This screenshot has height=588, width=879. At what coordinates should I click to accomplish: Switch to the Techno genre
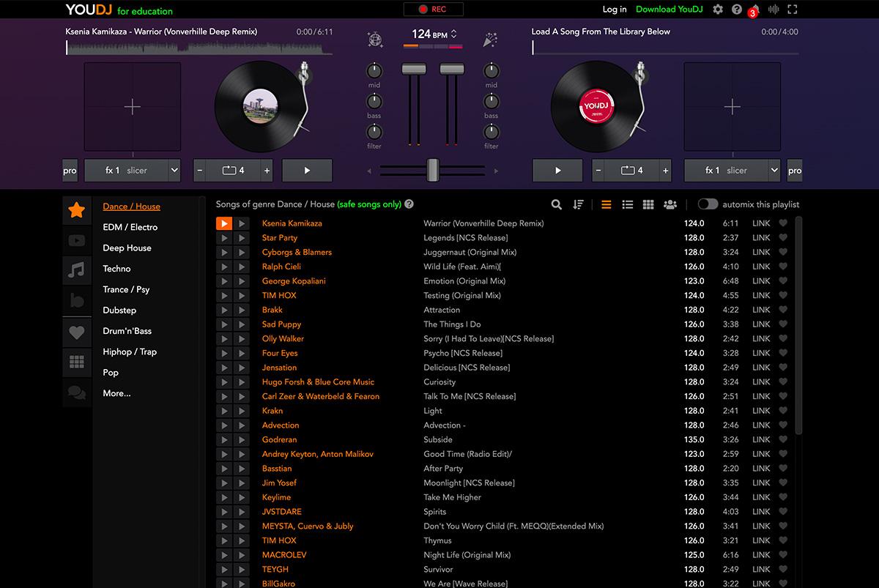coord(116,269)
